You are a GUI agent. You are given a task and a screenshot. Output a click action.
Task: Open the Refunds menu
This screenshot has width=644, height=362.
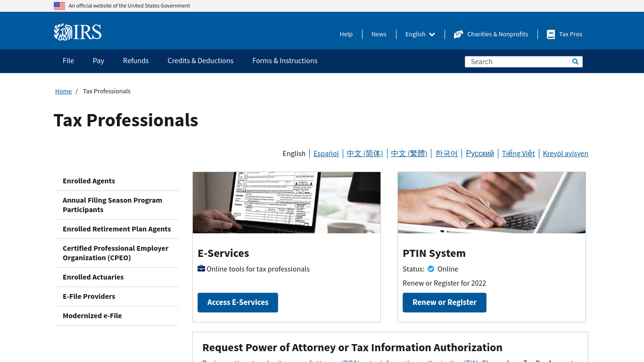pos(136,61)
